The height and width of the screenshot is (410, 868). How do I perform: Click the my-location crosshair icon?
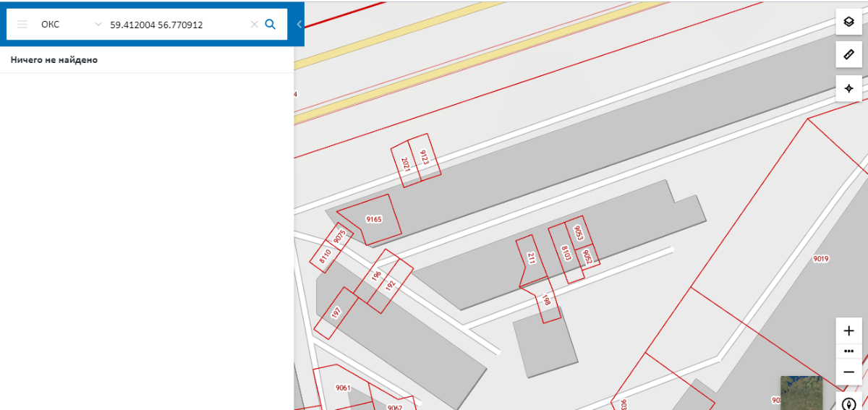click(x=848, y=89)
